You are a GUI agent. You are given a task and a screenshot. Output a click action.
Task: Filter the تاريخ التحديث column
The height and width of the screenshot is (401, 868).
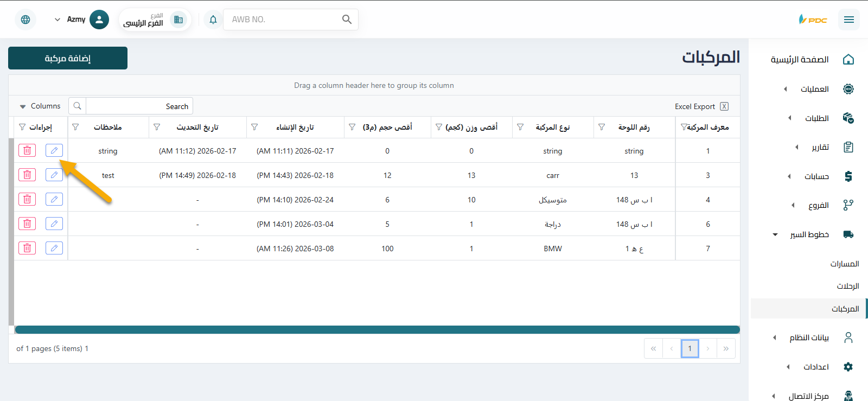(x=157, y=127)
